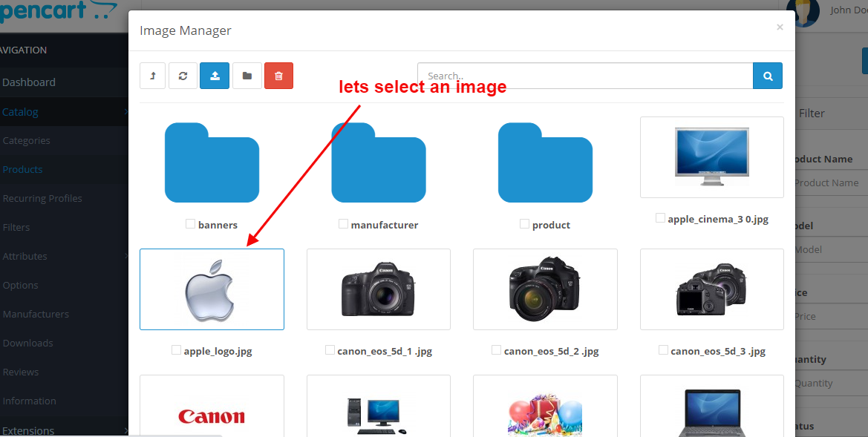Click the Model filter field
The height and width of the screenshot is (437, 868).
[x=832, y=249]
